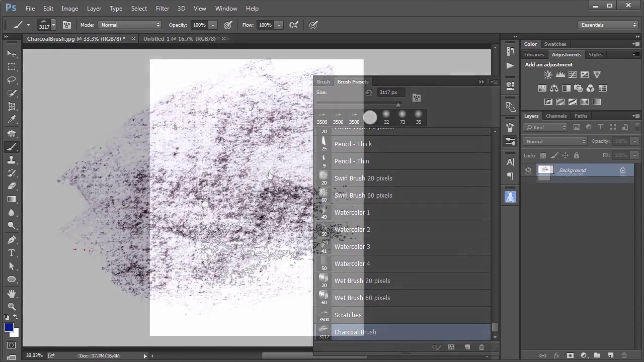This screenshot has width=644, height=362.
Task: Toggle lock image pixels in Layers
Action: [x=554, y=155]
